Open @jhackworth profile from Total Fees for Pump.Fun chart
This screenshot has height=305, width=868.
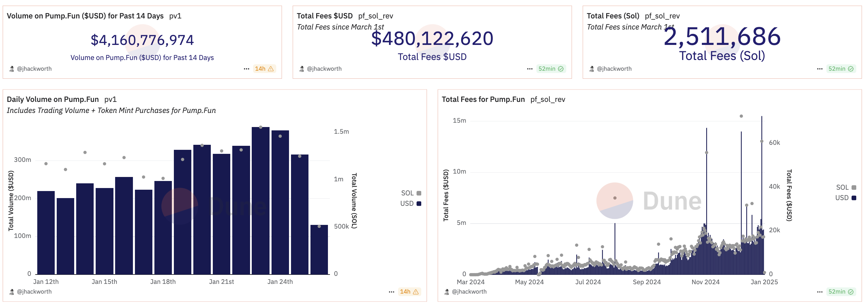[469, 292]
